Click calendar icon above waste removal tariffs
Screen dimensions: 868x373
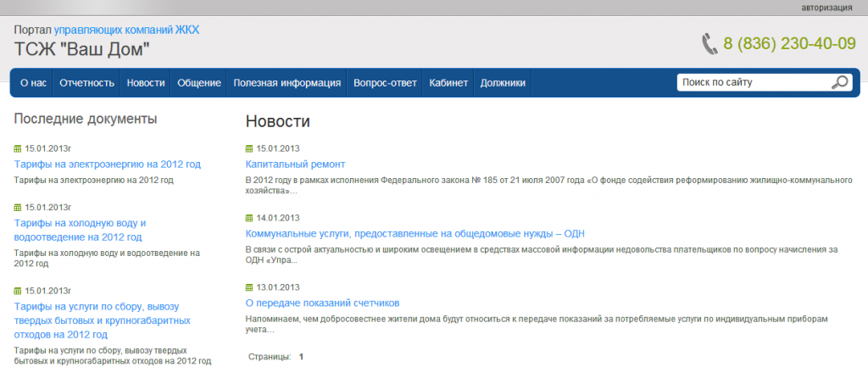pyautogui.click(x=18, y=291)
